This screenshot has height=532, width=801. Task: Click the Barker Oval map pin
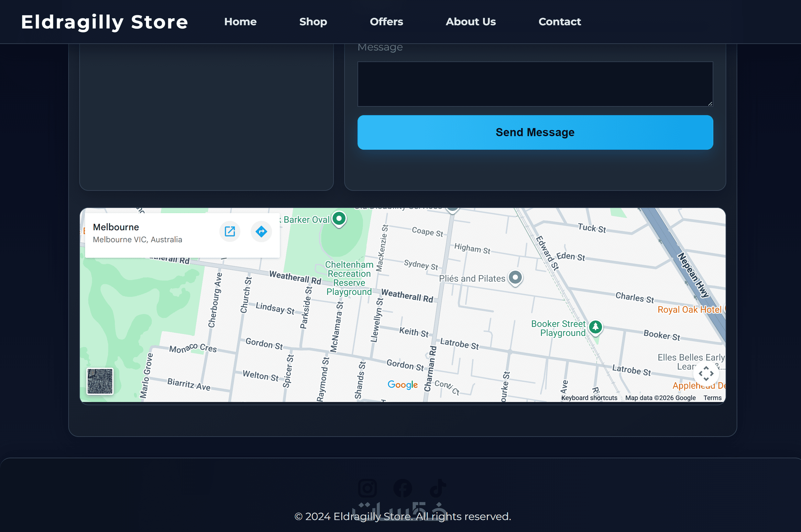pos(339,219)
